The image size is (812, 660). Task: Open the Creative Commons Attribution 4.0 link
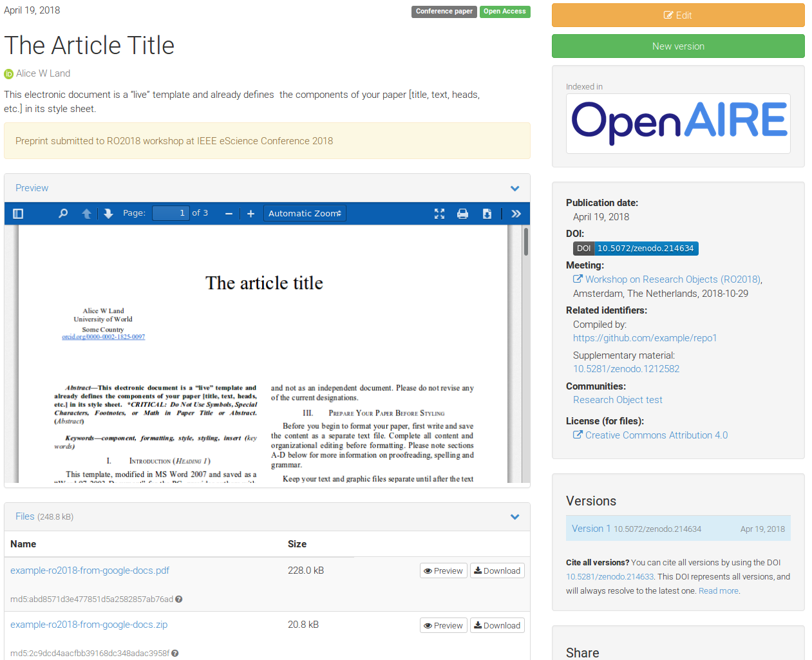pos(656,435)
